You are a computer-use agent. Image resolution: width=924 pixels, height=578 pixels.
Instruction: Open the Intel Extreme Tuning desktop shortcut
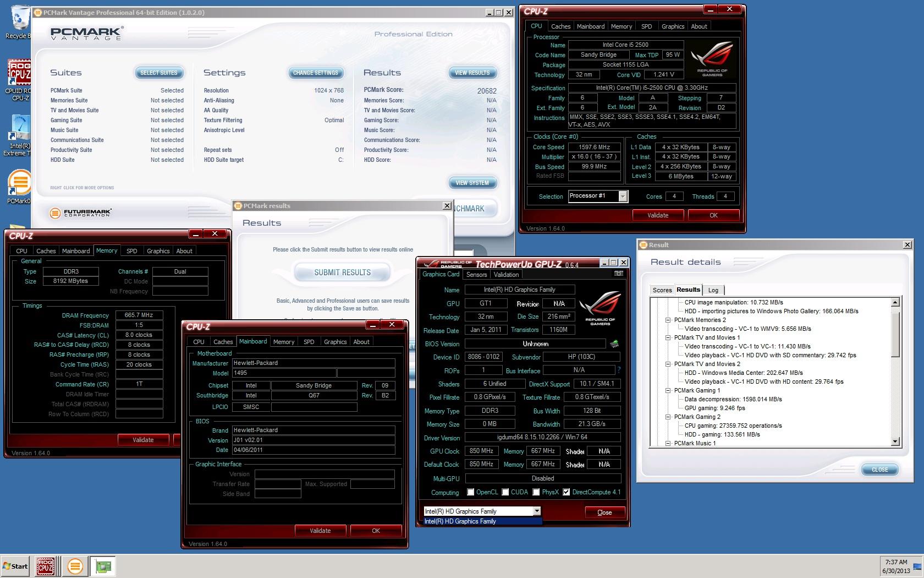pos(19,135)
